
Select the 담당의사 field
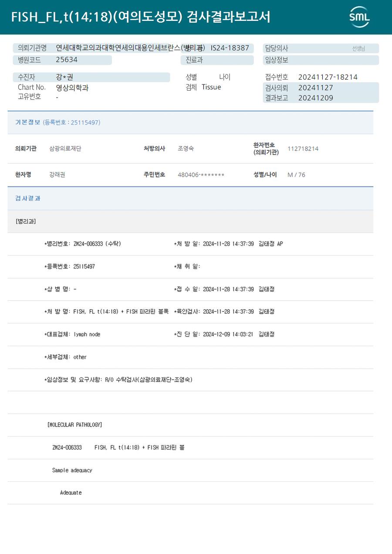(x=321, y=48)
